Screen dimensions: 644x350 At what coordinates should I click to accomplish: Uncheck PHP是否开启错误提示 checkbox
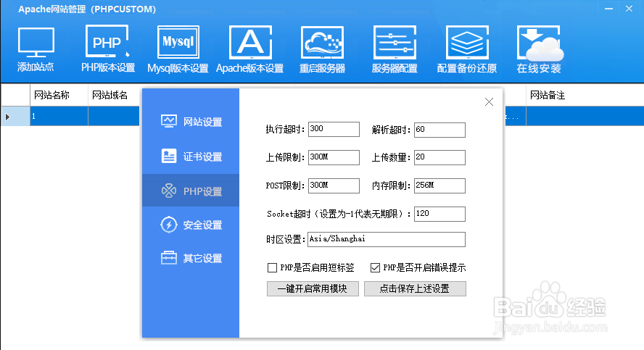coord(375,268)
